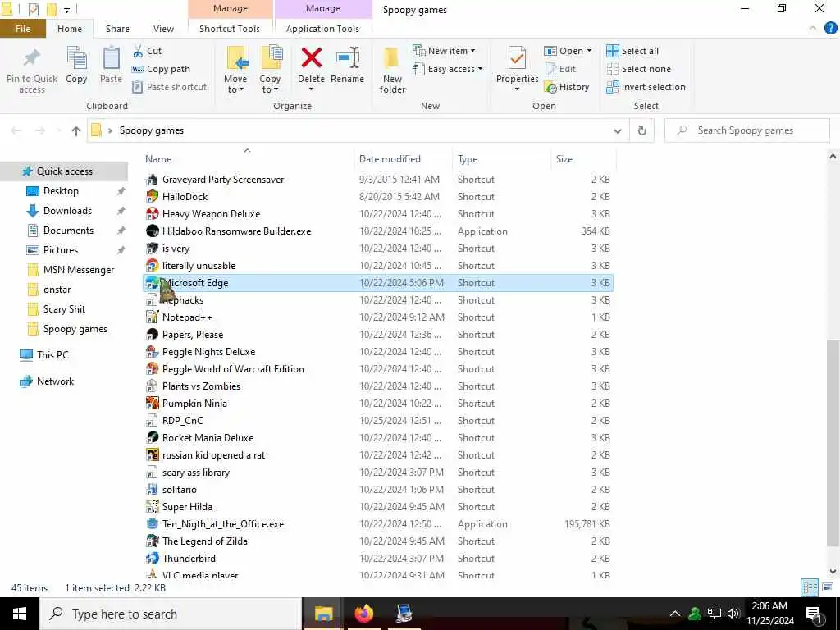Click the Search Spoopy games box
The image size is (840, 630).
coord(746,130)
